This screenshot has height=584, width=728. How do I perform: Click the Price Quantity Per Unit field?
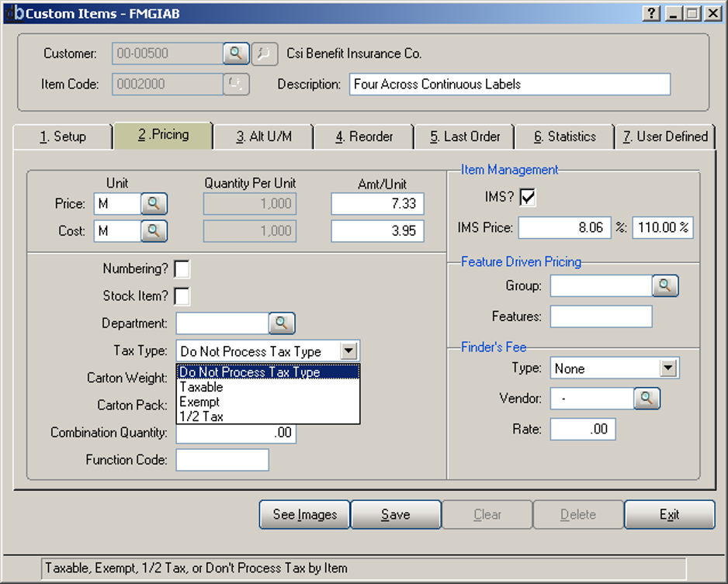250,204
